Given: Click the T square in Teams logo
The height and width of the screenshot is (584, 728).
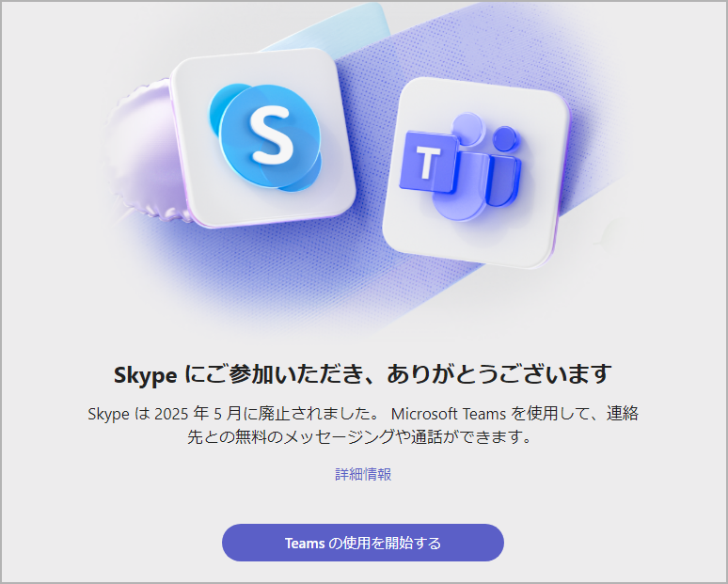Looking at the screenshot, I should pos(428,162).
